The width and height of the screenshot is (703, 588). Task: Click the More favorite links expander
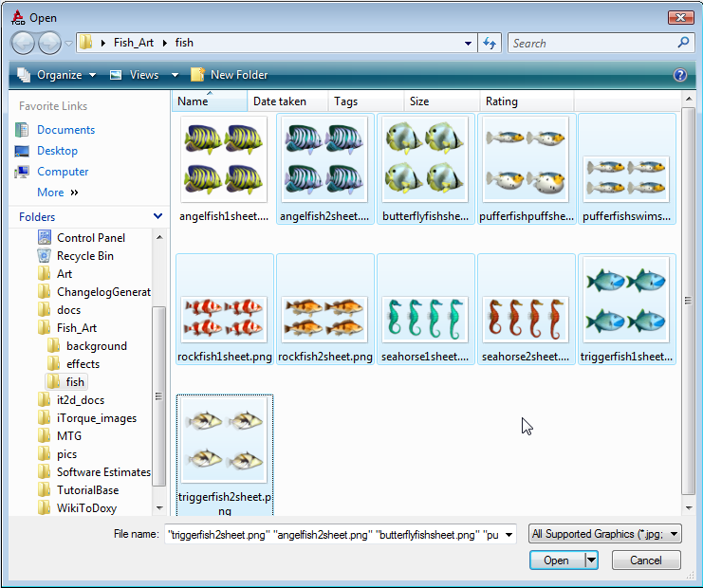(58, 193)
